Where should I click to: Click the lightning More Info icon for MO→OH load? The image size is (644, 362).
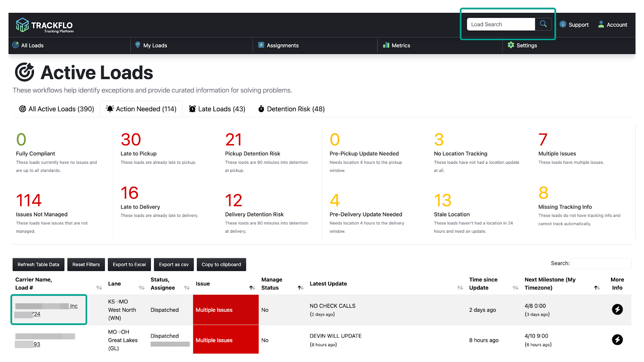pos(617,339)
